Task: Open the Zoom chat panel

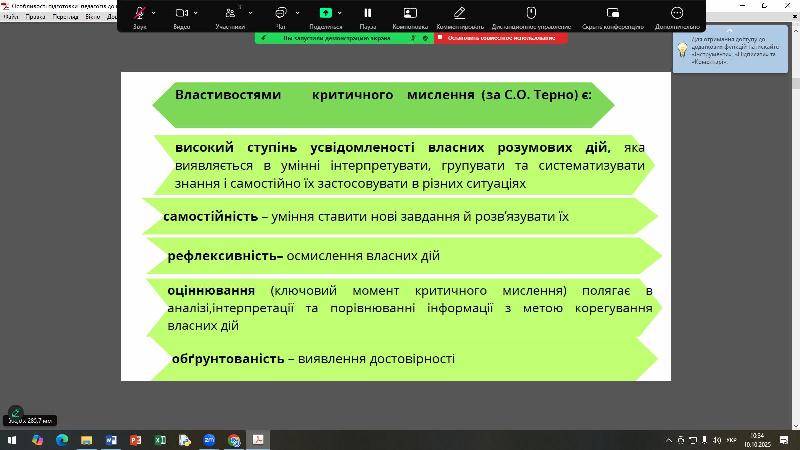Action: [x=280, y=13]
